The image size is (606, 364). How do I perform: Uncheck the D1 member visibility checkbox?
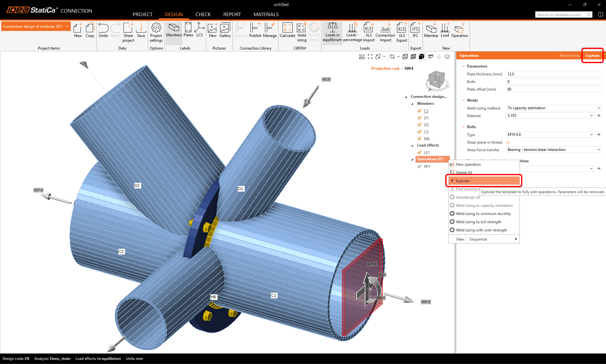(x=419, y=118)
